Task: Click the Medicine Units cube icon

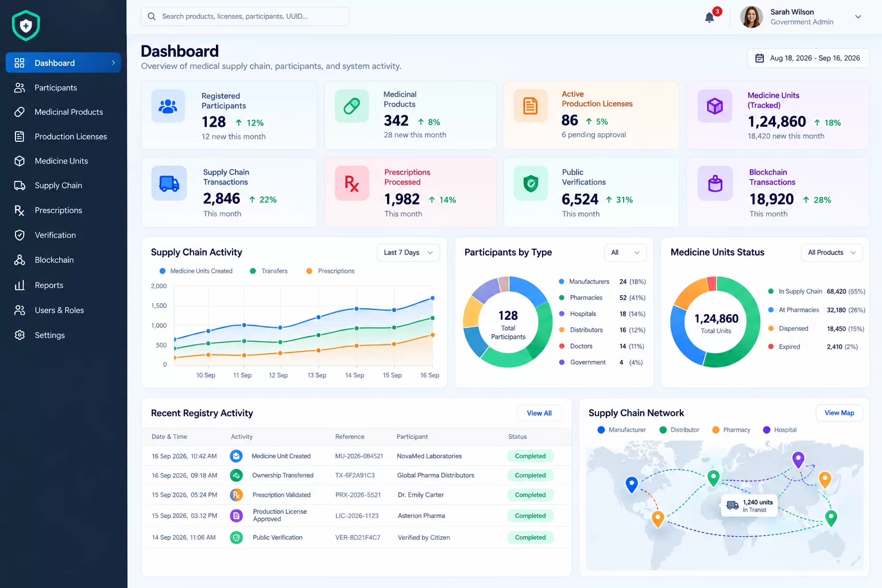Action: (x=715, y=106)
